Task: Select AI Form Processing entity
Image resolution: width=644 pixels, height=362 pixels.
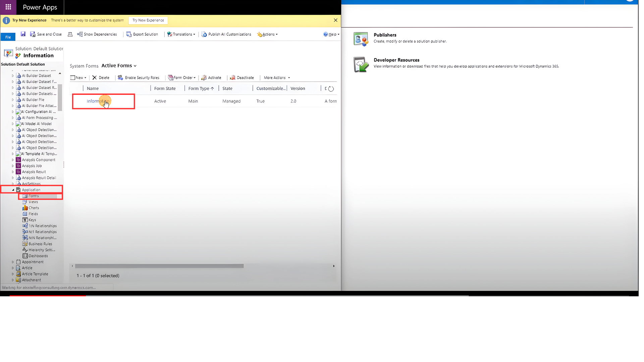Action: coord(39,118)
